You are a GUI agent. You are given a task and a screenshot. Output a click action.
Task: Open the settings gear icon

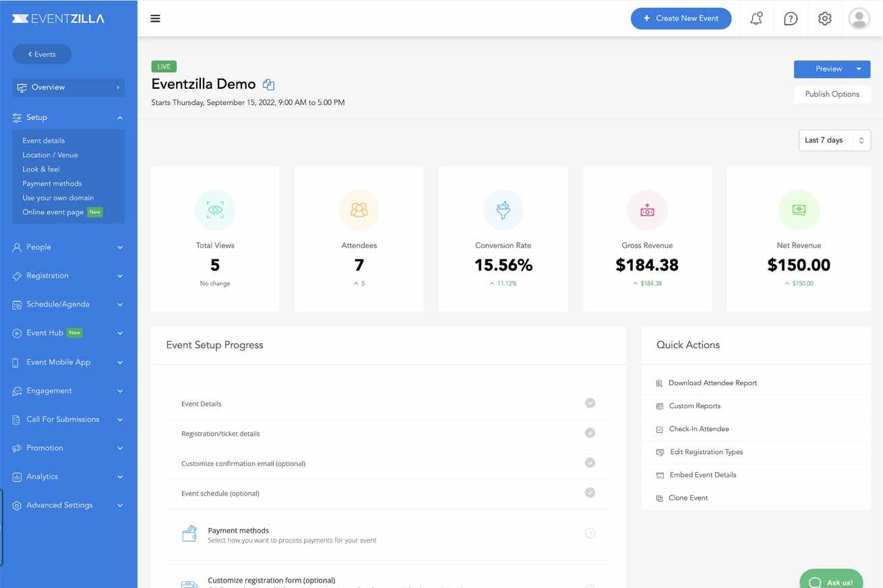[824, 18]
